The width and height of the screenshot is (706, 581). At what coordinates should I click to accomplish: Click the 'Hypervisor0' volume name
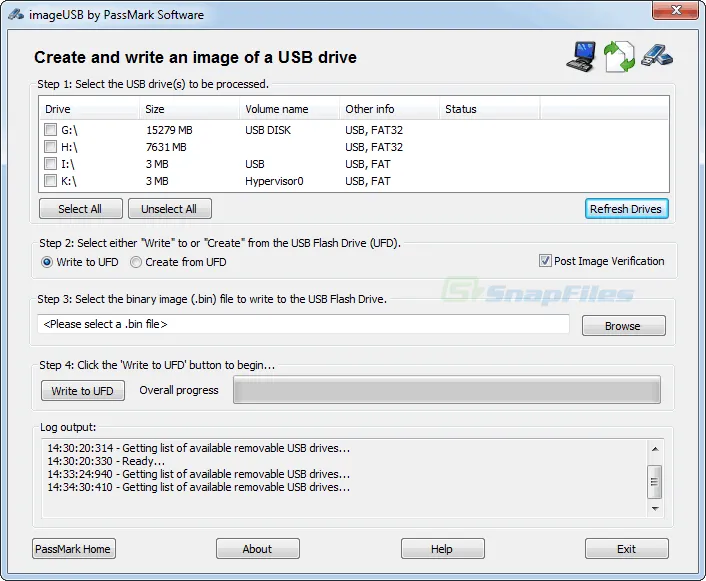[274, 181]
